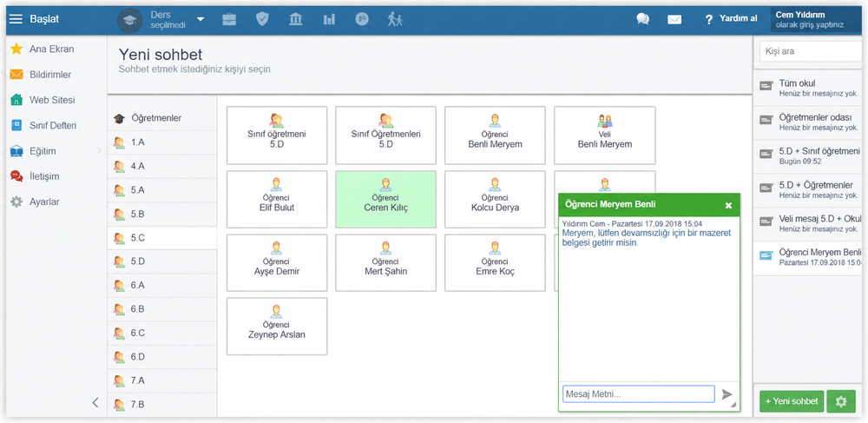Viewport: 868px width, 423px height.
Task: Open chat settings green gear button
Action: pos(841,401)
